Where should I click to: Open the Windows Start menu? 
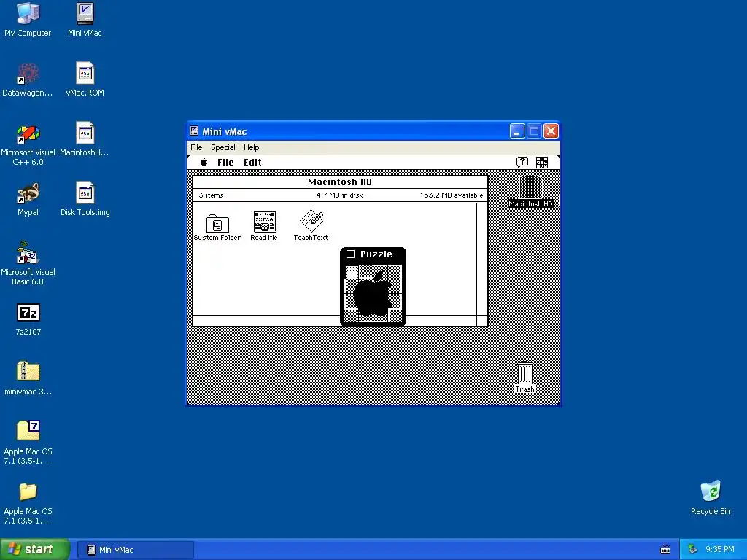tap(34, 549)
